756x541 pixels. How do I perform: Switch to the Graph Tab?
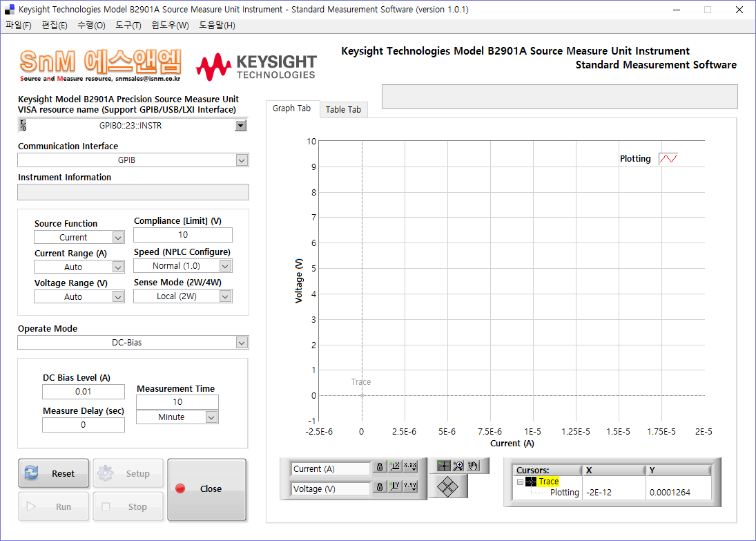(291, 108)
